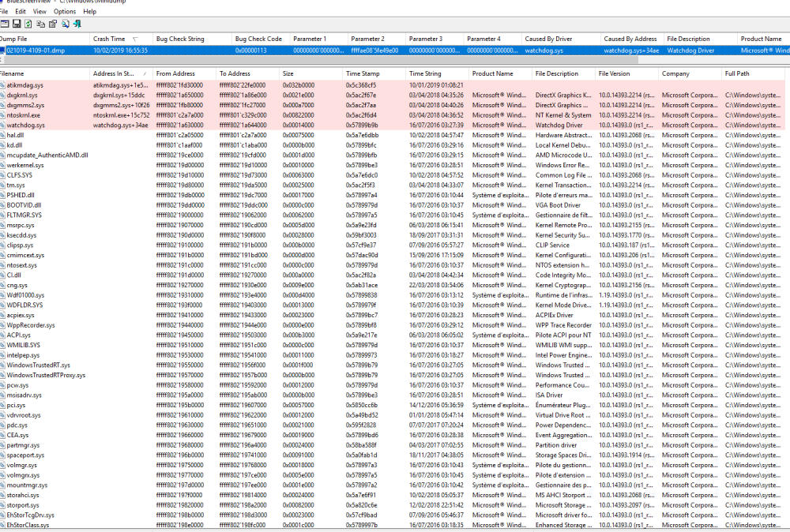Sort drivers by Address In Stack header
Viewport: 790px width, 532px height.
point(118,73)
